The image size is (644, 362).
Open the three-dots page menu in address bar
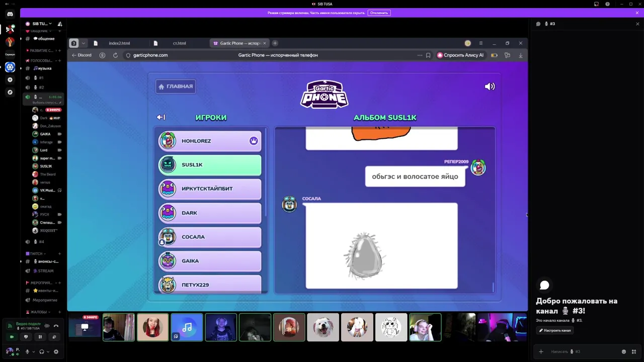click(420, 55)
